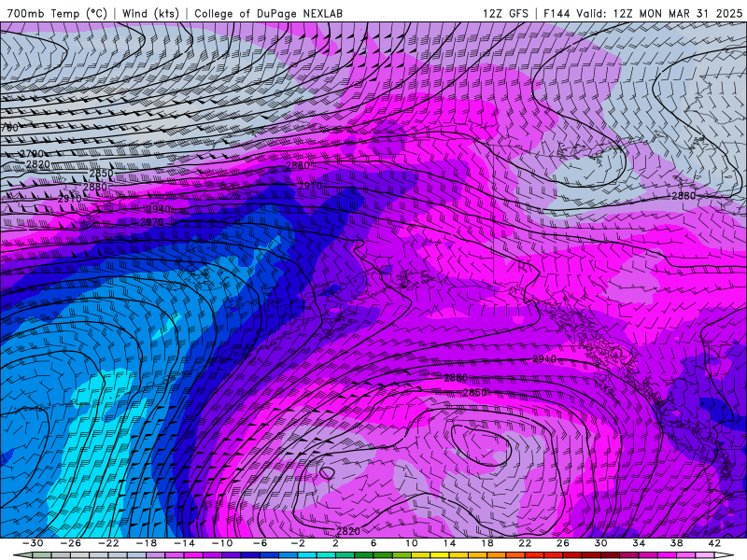The width and height of the screenshot is (747, 560).
Task: Click the "2" color scale value
Action: [335, 543]
